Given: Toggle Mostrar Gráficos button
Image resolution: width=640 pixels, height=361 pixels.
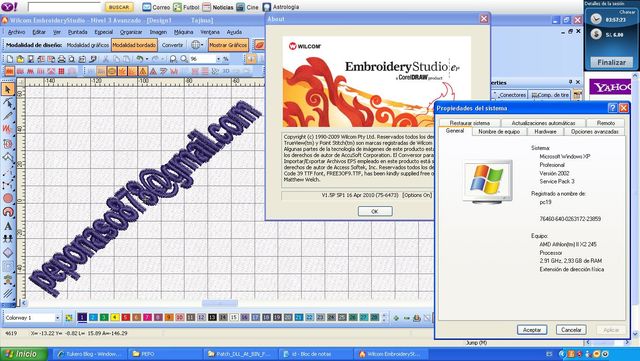Looking at the screenshot, I should pos(228,45).
